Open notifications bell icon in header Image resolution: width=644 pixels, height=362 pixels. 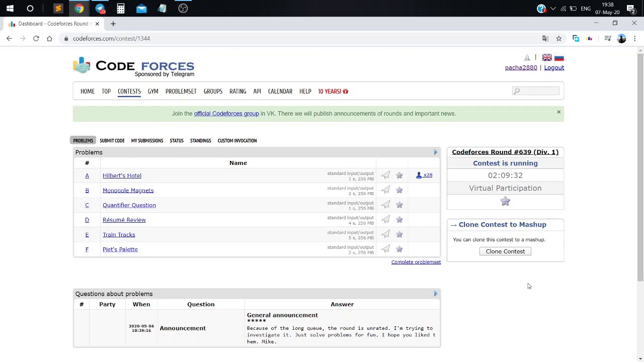527,58
